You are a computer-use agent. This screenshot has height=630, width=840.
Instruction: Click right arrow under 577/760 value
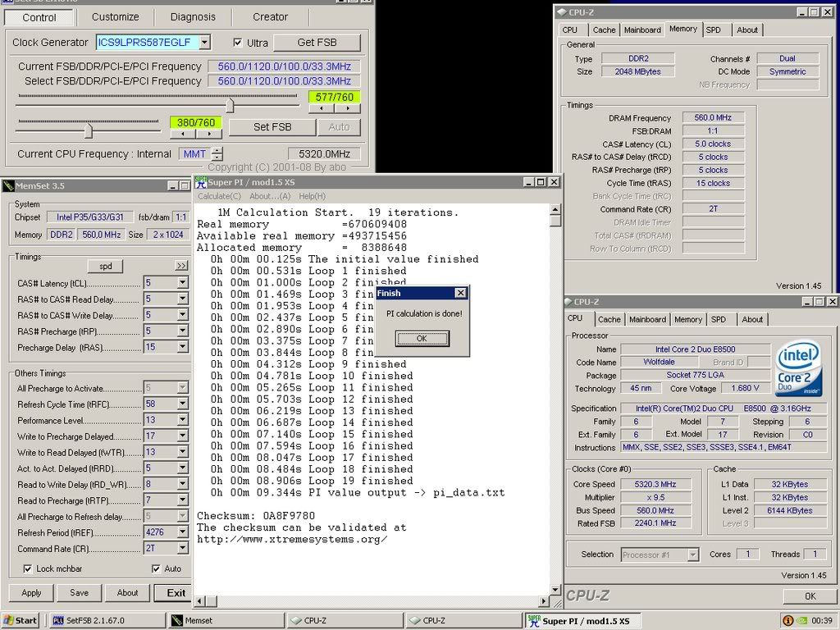tap(348, 109)
